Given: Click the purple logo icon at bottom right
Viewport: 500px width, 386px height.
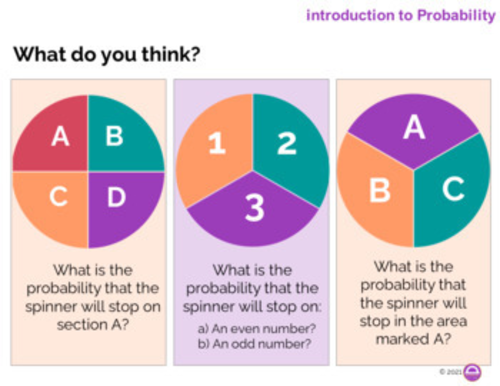Looking at the screenshot, I should coord(472,372).
